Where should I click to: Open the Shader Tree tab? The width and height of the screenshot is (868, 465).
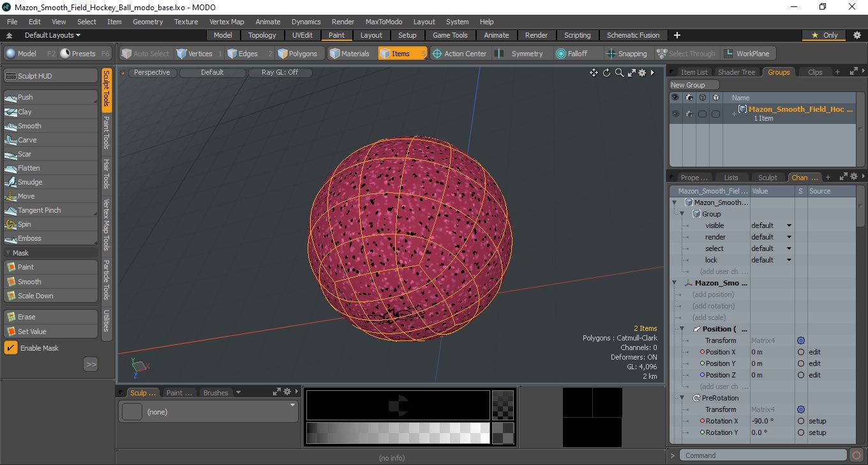737,72
